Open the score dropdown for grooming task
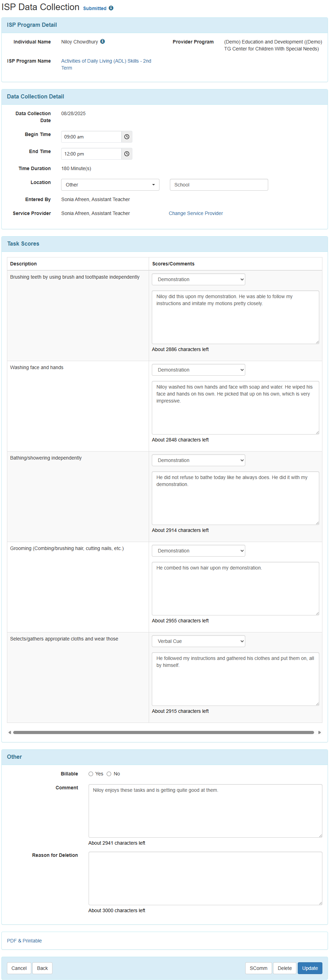Viewport: 329px width, 980px height. click(198, 550)
